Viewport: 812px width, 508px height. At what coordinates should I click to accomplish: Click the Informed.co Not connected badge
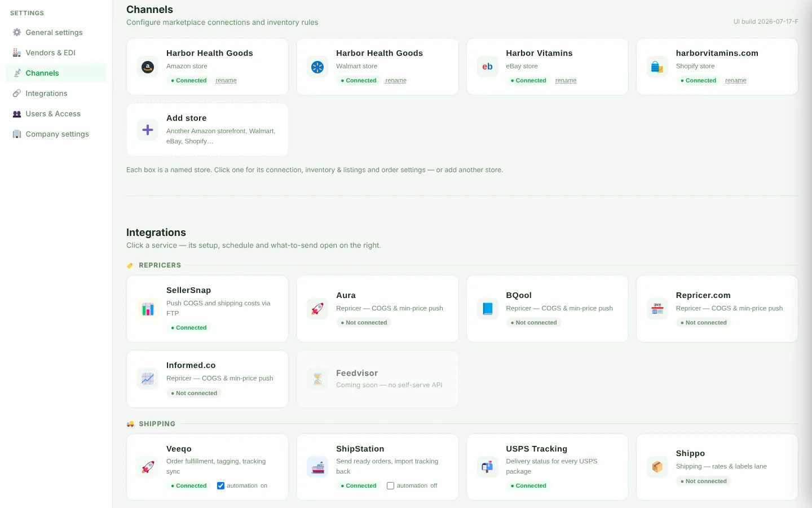point(194,393)
